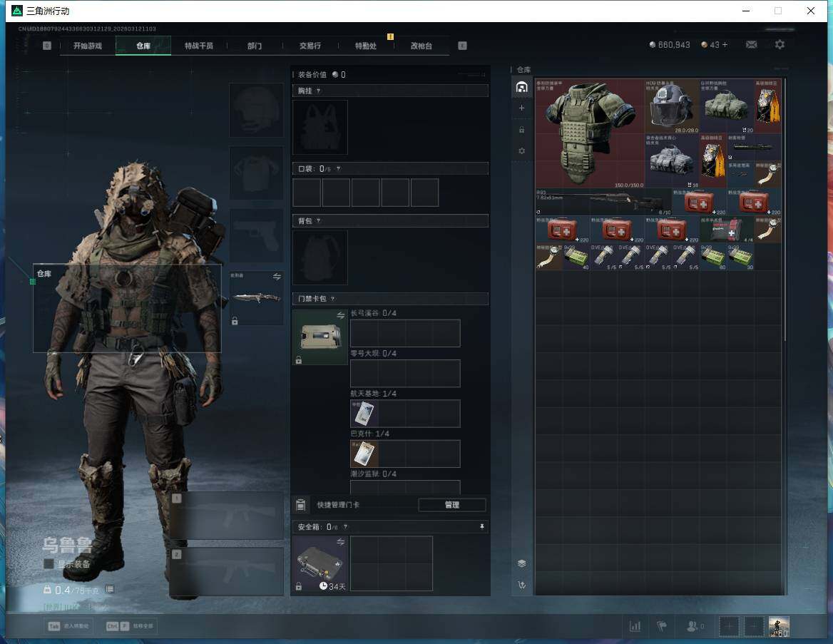
Task: Select the main warehouse stash tab icon
Action: [x=521, y=87]
